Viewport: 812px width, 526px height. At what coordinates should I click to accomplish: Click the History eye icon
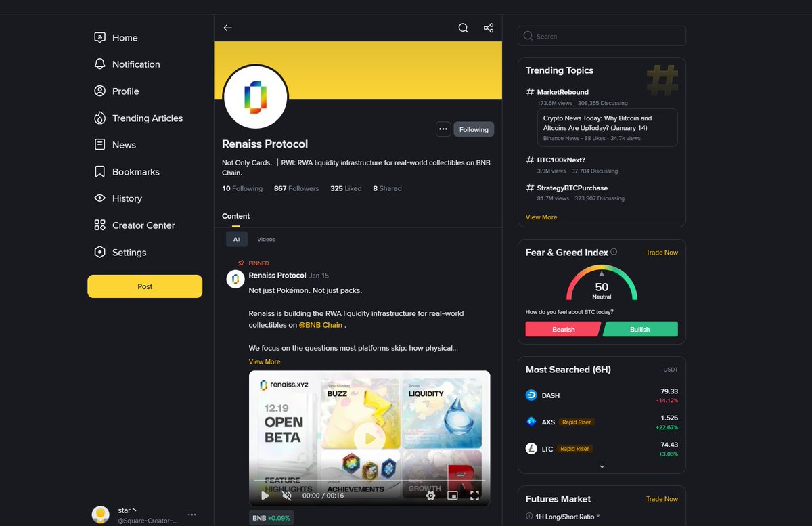pos(99,198)
